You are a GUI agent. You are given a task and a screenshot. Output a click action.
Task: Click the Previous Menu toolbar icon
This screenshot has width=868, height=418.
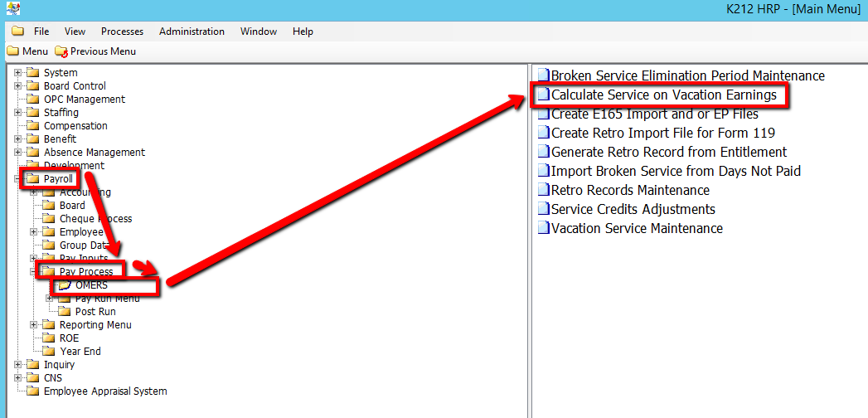point(61,51)
